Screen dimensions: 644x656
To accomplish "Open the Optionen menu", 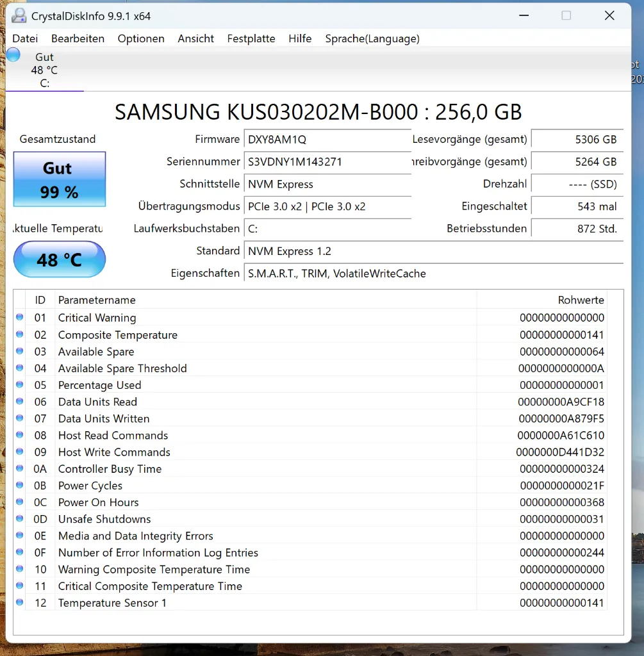I will 141,38.
